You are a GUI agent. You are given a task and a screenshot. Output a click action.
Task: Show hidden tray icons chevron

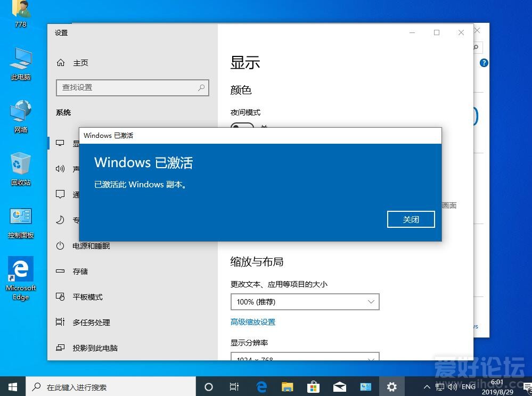(427, 387)
